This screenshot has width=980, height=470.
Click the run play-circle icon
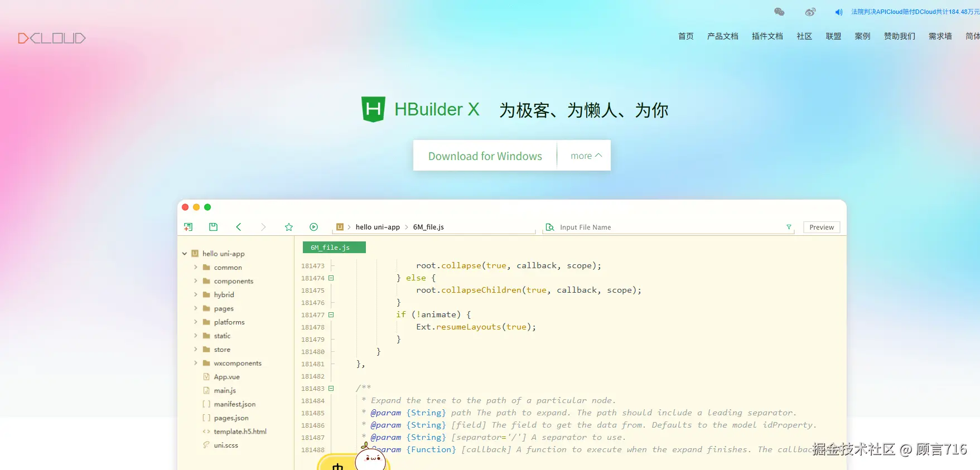(x=314, y=227)
